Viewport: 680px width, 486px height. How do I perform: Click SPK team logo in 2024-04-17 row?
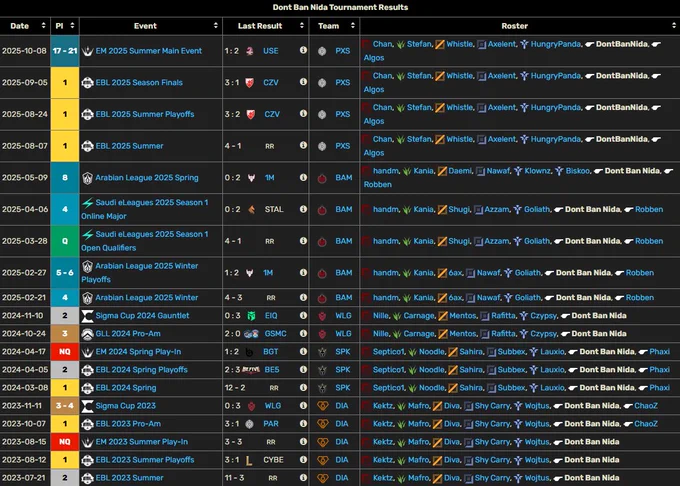pyautogui.click(x=322, y=352)
